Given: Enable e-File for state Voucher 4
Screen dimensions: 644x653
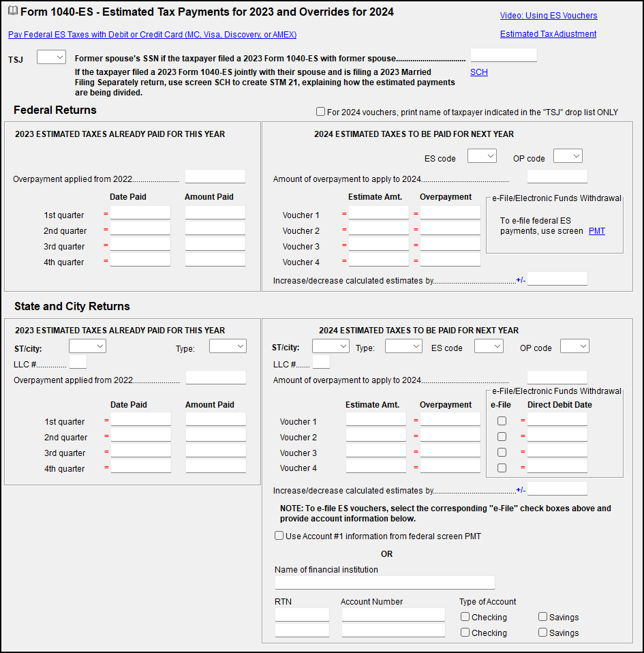Looking at the screenshot, I should (502, 468).
